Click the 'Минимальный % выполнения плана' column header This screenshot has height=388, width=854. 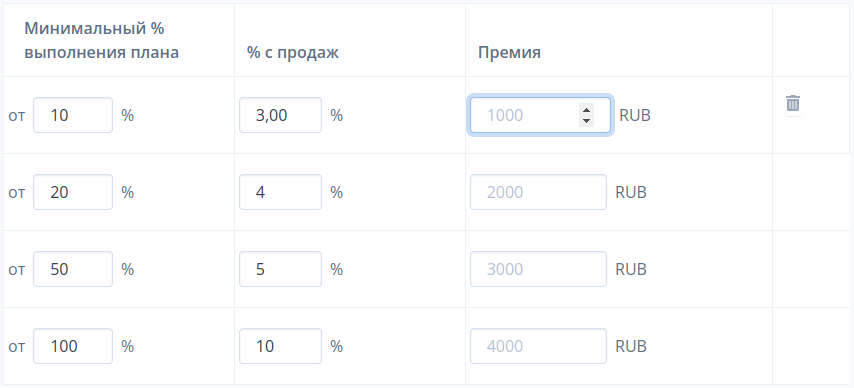click(101, 41)
